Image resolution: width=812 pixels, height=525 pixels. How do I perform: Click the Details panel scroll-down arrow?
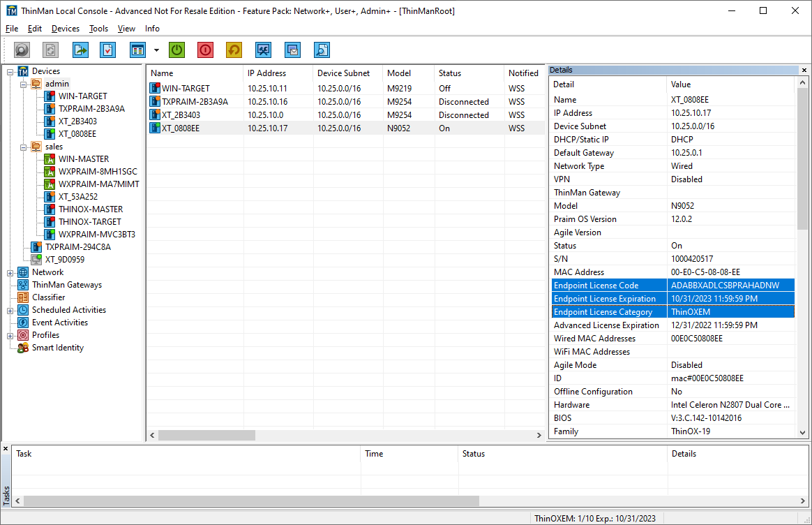click(802, 433)
